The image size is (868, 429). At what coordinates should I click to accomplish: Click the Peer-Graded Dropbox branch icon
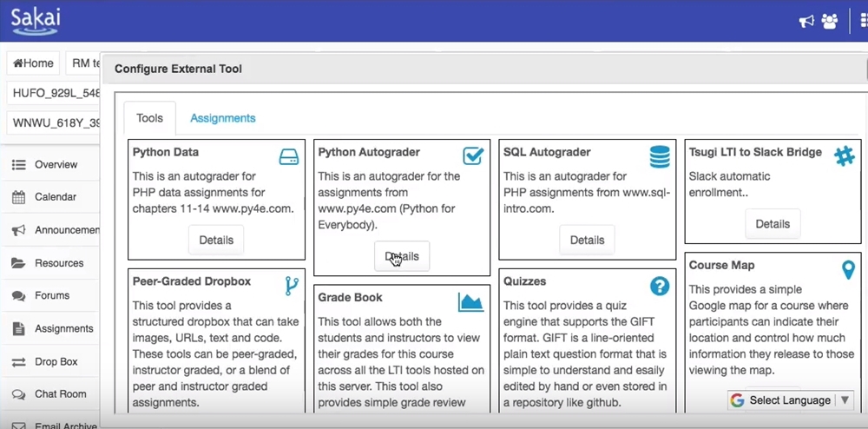click(291, 287)
